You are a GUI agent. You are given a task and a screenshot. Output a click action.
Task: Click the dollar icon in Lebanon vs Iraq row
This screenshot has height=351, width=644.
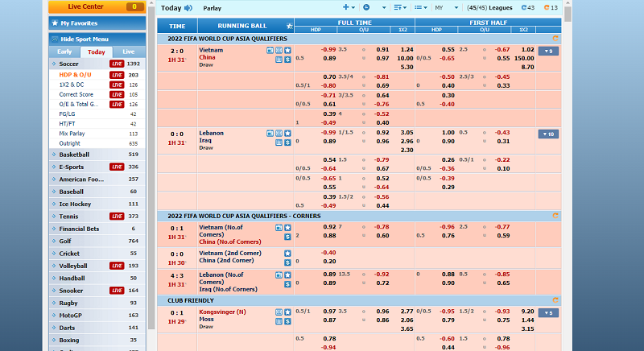287,142
